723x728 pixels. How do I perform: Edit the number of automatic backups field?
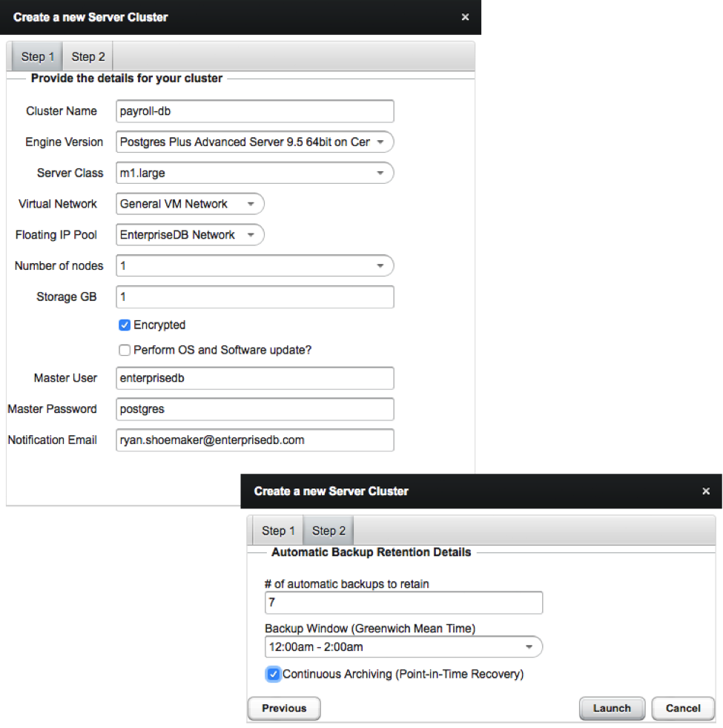pyautogui.click(x=403, y=603)
